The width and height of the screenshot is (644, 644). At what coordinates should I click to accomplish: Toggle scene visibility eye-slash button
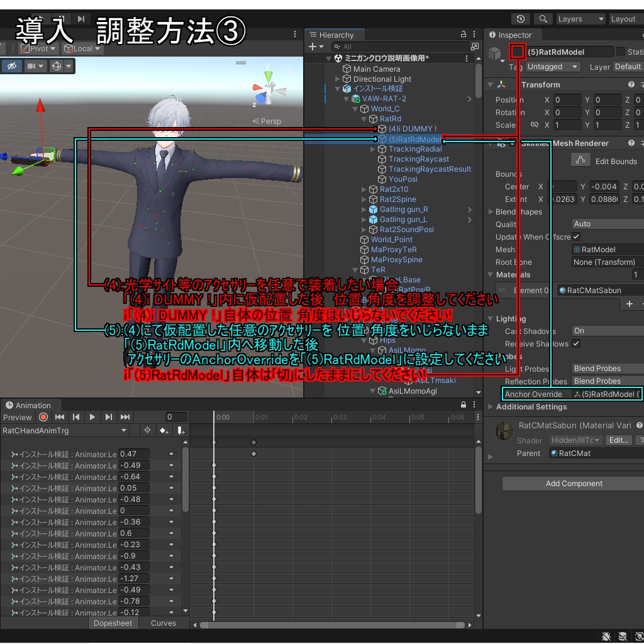pyautogui.click(x=11, y=65)
